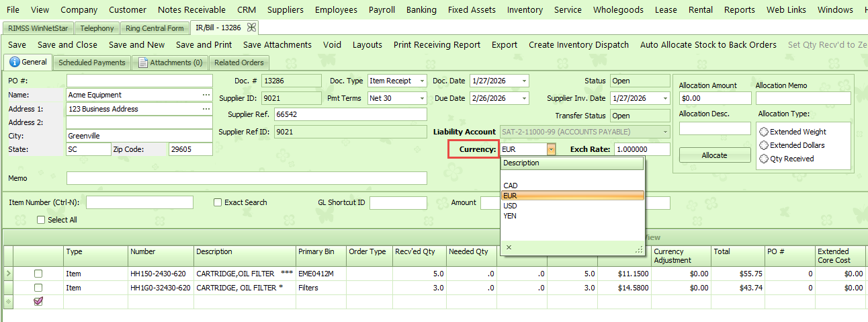
Task: Click the Export toolbar button
Action: tap(505, 45)
